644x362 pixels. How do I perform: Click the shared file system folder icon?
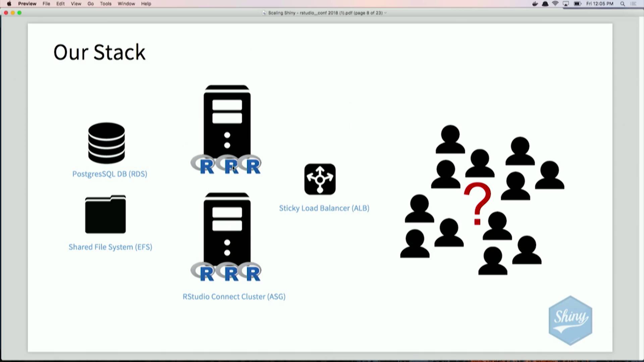pyautogui.click(x=105, y=215)
